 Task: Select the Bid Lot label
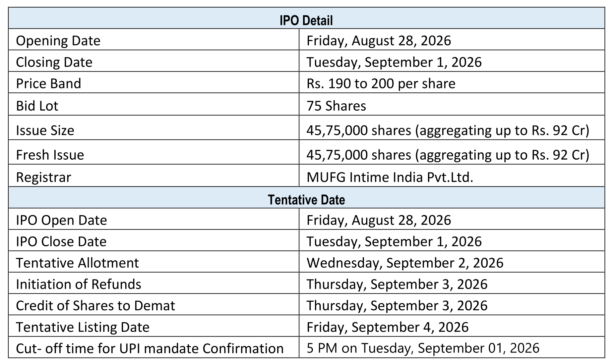point(37,106)
